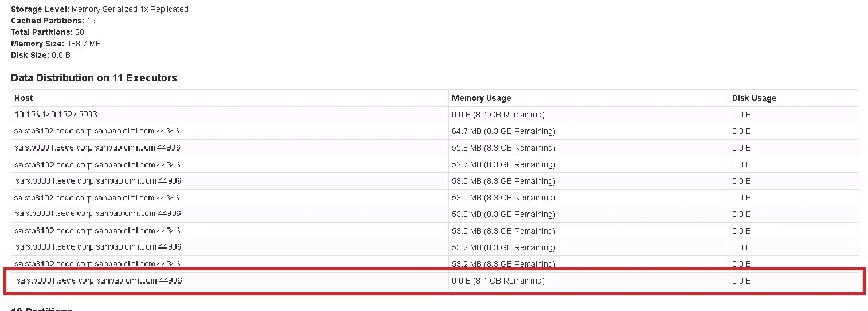Image resolution: width=868 pixels, height=311 pixels.
Task: Select the 52.8 MB memory usage cell
Action: pos(503,148)
